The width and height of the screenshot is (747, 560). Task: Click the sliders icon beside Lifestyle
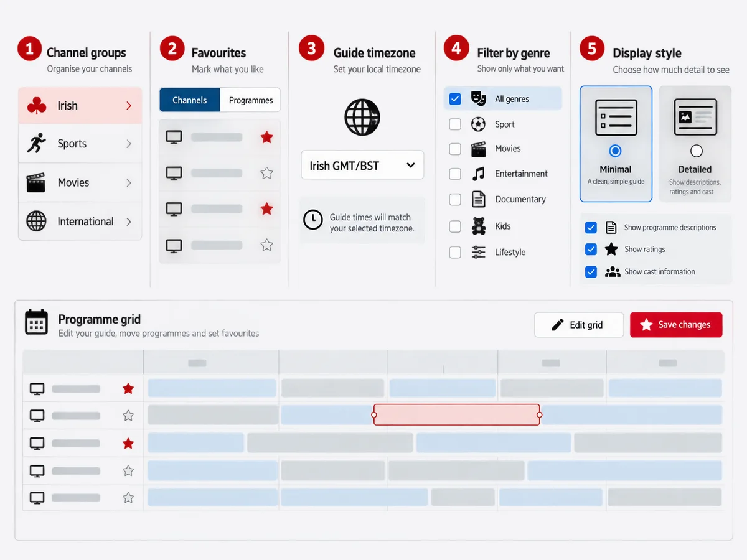click(x=478, y=252)
